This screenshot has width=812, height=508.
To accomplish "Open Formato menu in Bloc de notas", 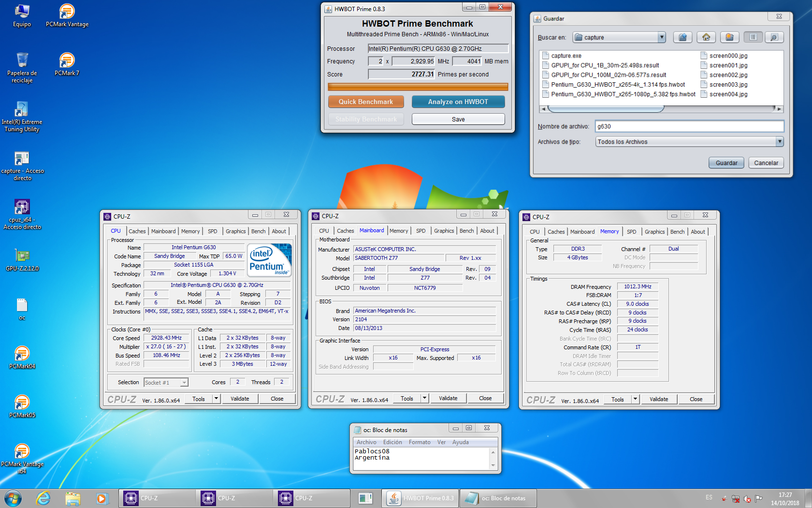I will point(420,442).
